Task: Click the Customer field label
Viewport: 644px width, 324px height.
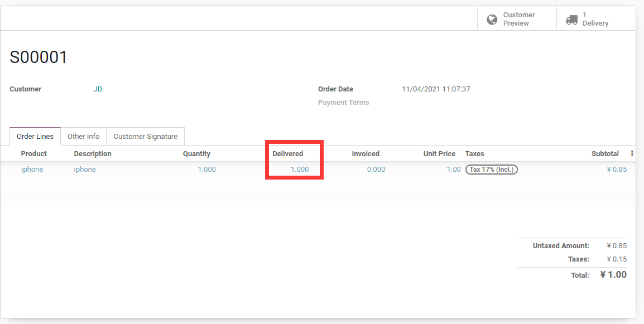Action: [x=26, y=89]
